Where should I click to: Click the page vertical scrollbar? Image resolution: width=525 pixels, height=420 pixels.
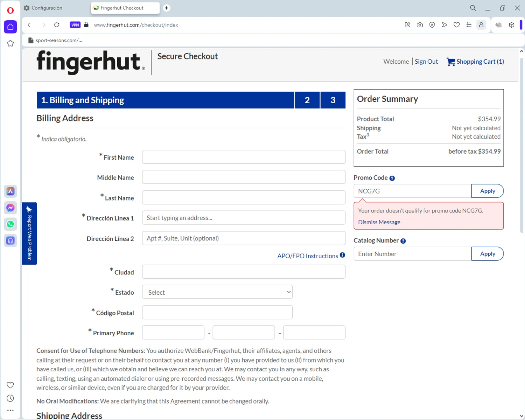(x=521, y=145)
